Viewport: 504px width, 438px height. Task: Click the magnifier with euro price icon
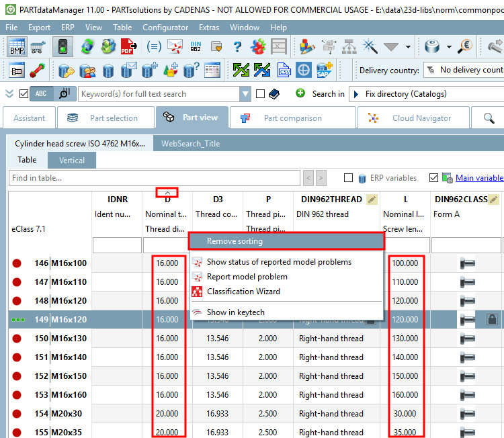[465, 46]
